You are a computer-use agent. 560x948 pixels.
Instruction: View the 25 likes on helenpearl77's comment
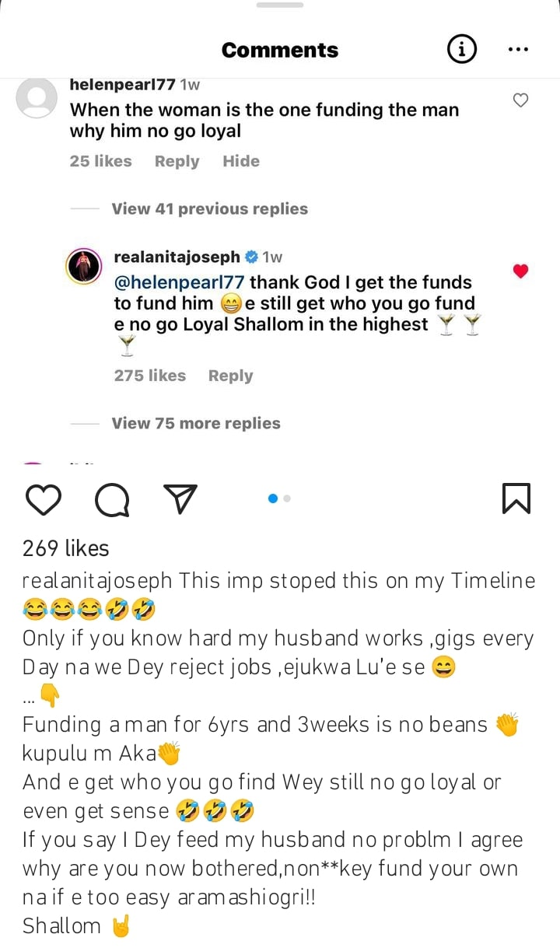point(101,161)
